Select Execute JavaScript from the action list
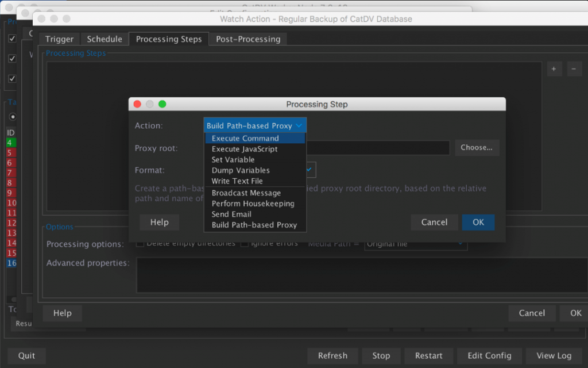 click(244, 149)
